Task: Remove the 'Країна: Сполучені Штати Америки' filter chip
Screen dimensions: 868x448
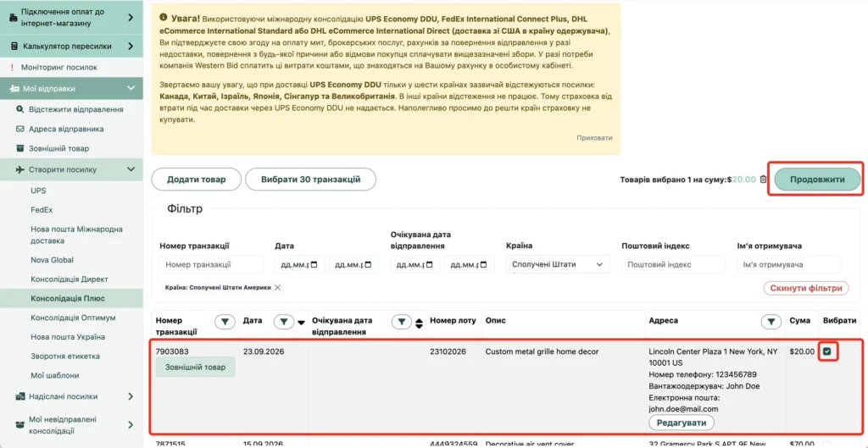Action: [x=277, y=287]
